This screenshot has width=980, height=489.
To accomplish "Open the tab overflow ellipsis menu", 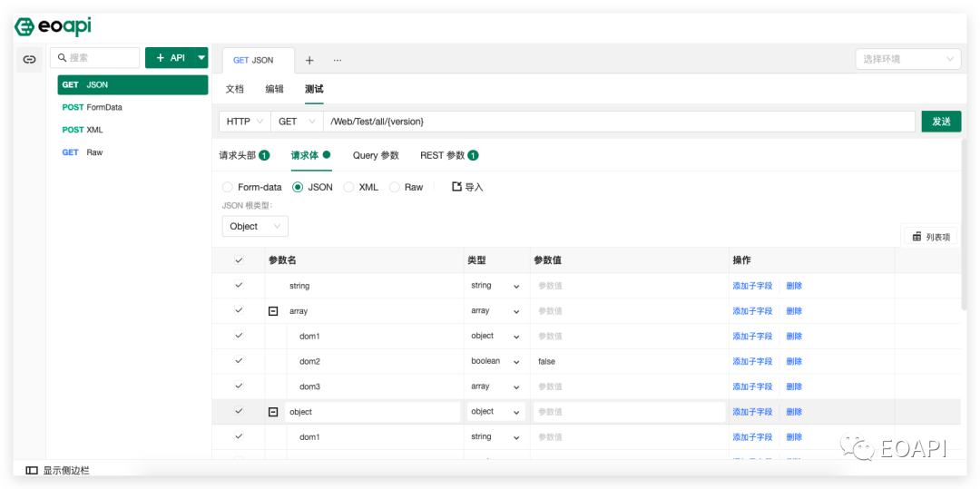I will coord(338,61).
